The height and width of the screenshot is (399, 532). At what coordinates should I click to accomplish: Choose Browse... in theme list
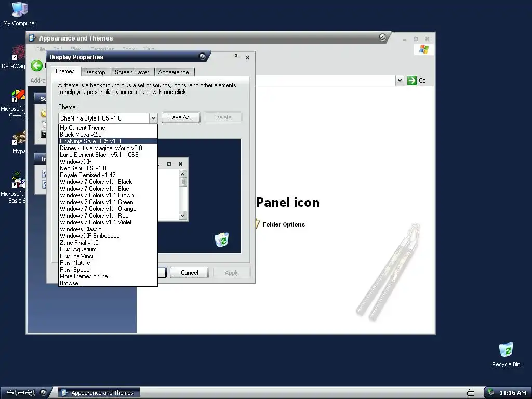[108, 283]
